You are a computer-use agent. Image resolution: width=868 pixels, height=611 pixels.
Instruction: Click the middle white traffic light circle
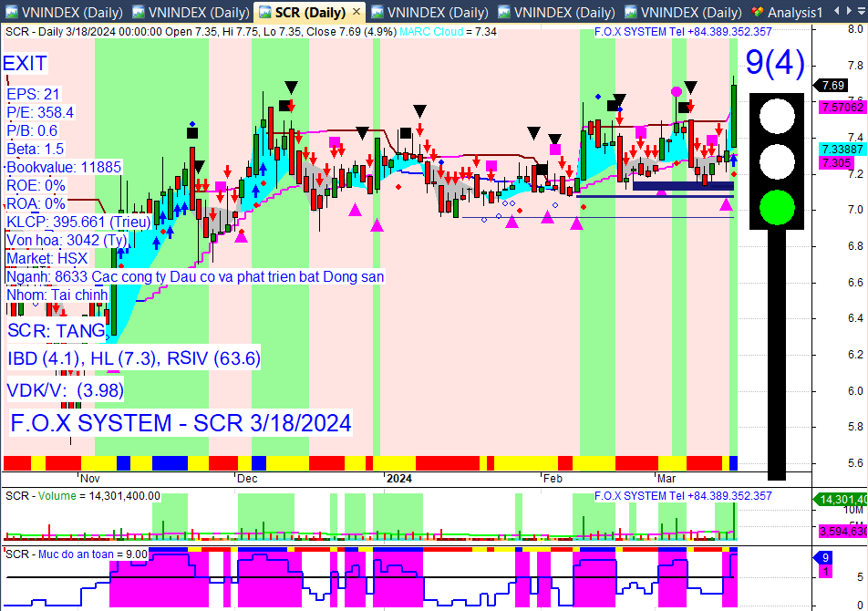tap(777, 161)
